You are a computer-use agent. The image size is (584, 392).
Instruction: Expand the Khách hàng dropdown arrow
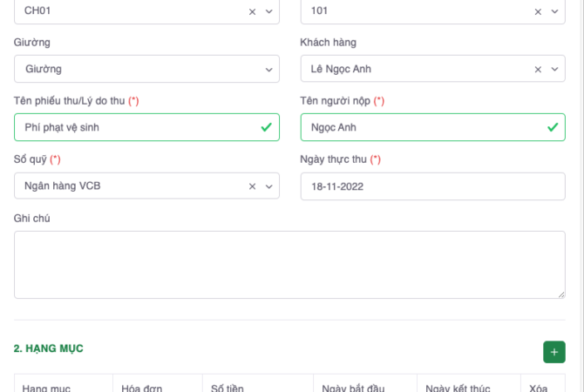click(x=554, y=69)
